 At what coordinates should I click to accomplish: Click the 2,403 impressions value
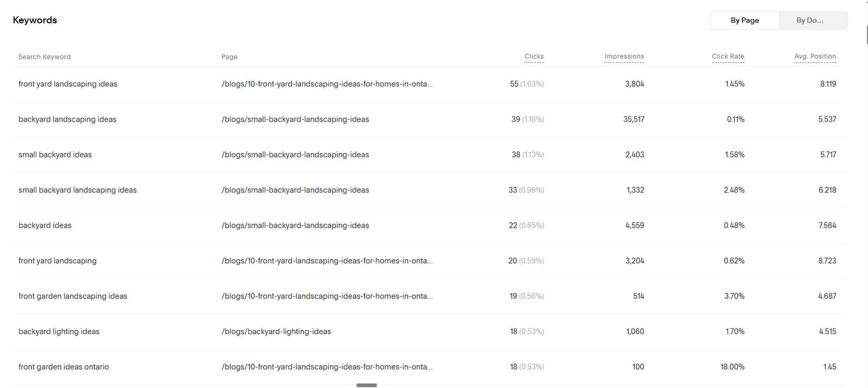coord(635,155)
